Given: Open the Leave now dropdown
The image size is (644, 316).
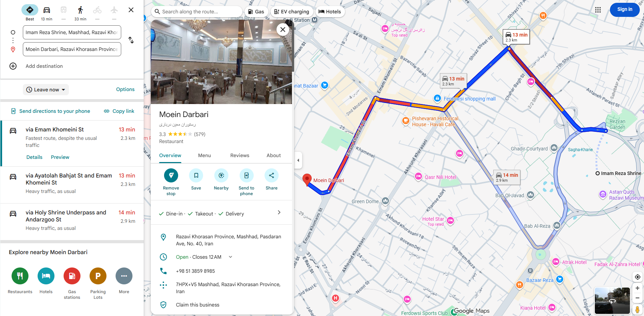Looking at the screenshot, I should click(x=46, y=90).
